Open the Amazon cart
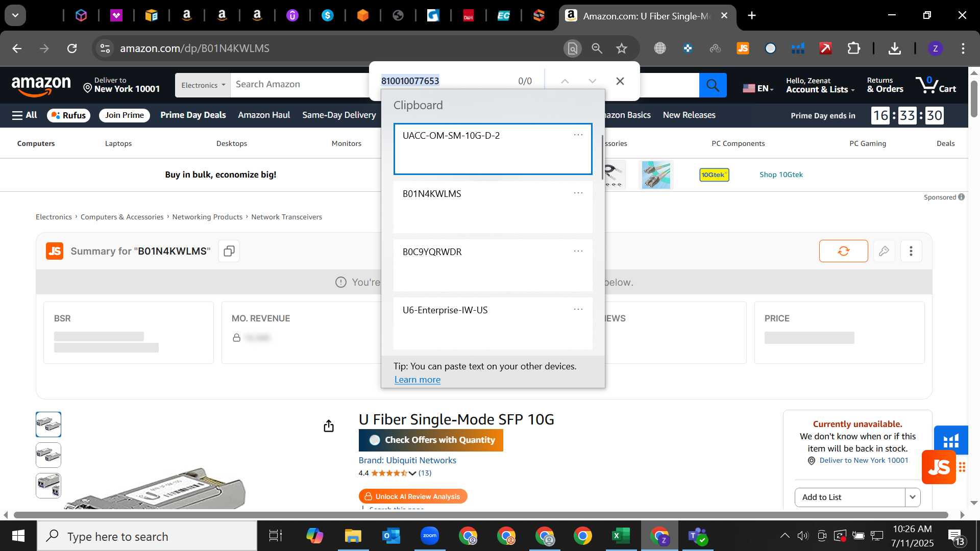The width and height of the screenshot is (980, 551). pos(936,85)
